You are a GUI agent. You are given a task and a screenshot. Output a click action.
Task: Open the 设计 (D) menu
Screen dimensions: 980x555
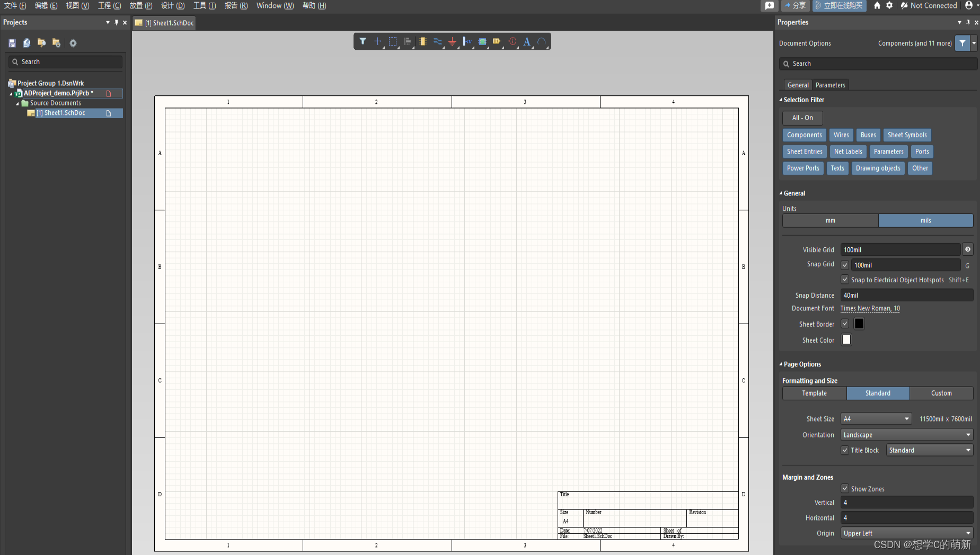(173, 6)
